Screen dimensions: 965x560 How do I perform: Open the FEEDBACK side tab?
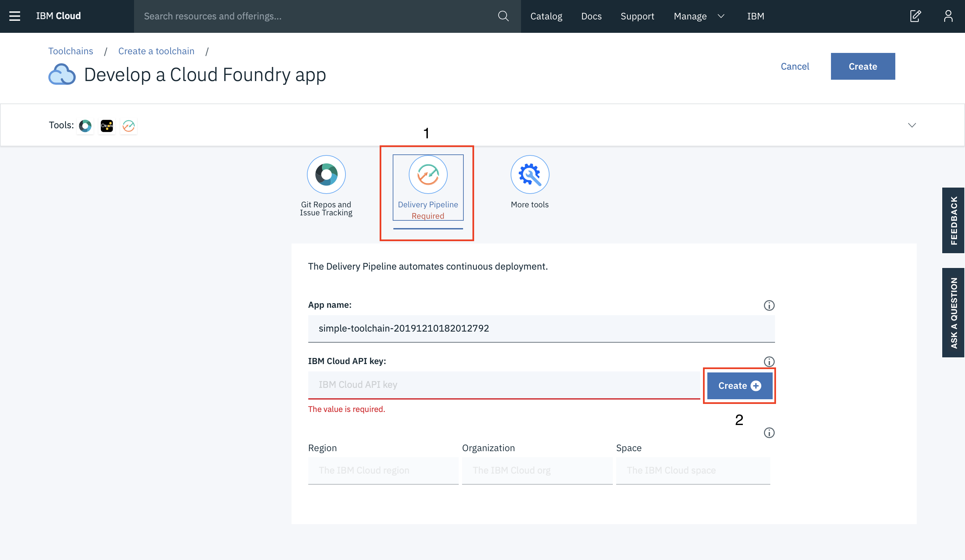pyautogui.click(x=954, y=220)
